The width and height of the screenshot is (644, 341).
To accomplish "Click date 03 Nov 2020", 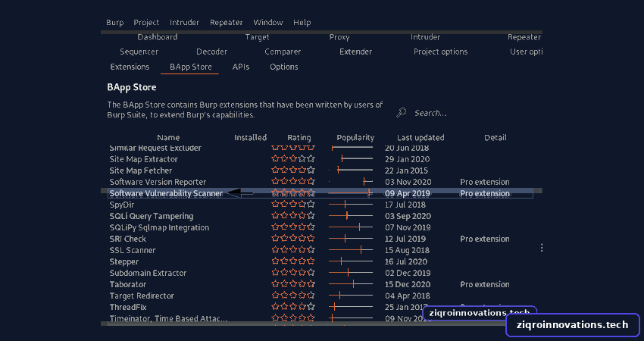I will [x=408, y=182].
